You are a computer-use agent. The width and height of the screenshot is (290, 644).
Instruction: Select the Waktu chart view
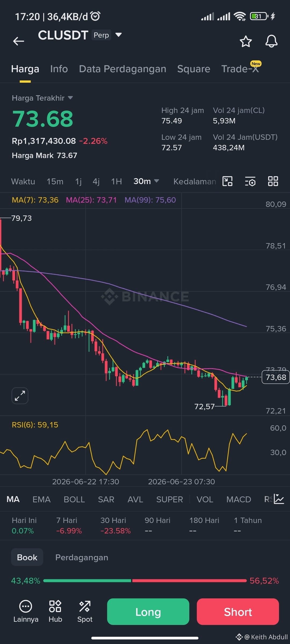coord(23,182)
